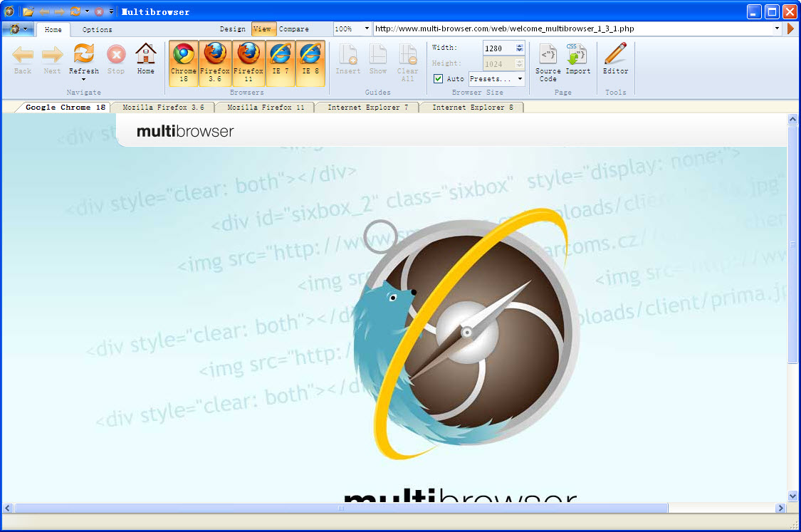Switch to Compare mode

click(x=293, y=29)
